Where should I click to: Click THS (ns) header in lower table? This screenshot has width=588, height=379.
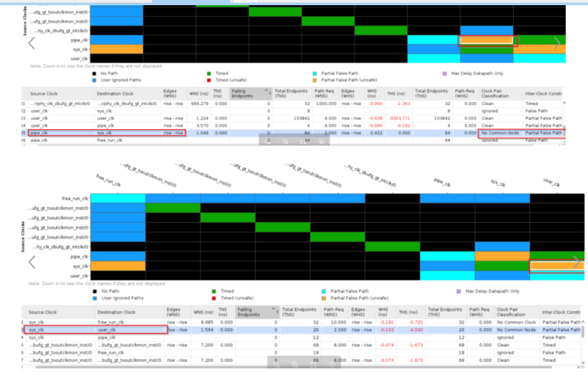click(x=411, y=312)
